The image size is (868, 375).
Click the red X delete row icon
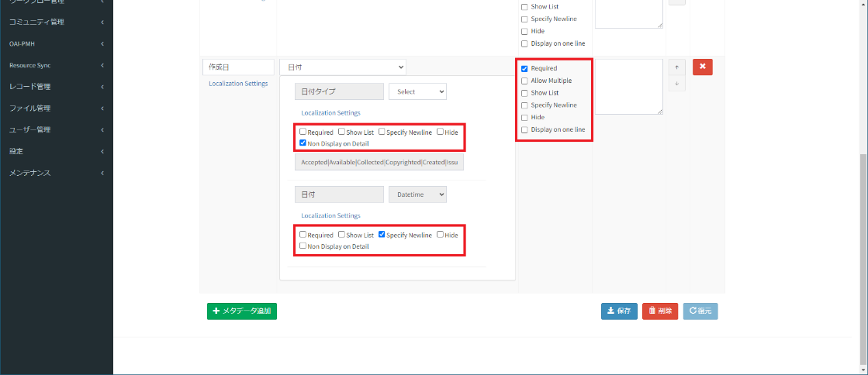coord(702,67)
